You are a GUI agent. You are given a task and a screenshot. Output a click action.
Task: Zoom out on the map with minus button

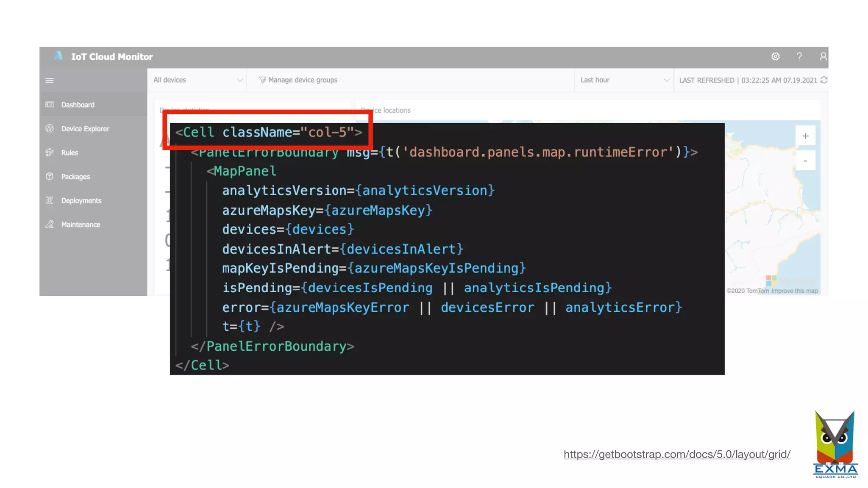pos(805,161)
